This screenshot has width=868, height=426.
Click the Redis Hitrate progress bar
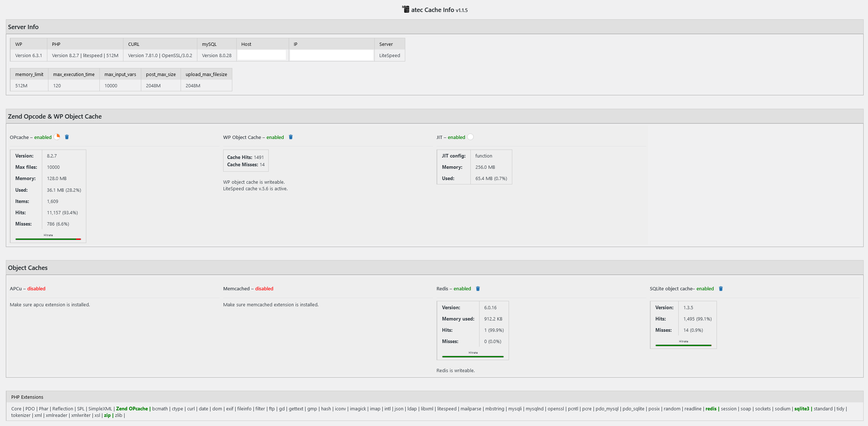pyautogui.click(x=473, y=357)
